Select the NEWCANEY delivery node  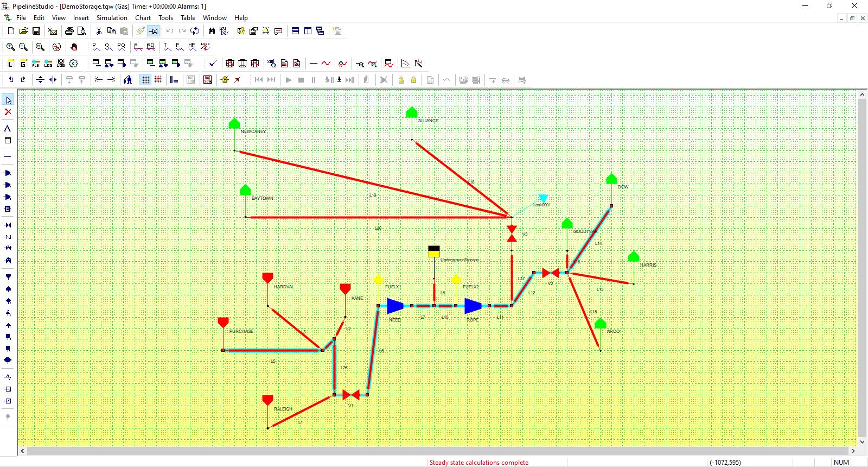pos(234,123)
